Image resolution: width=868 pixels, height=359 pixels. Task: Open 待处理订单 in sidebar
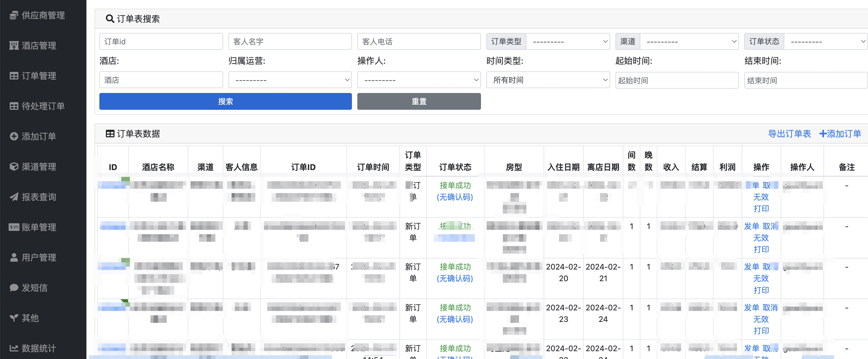[43, 106]
